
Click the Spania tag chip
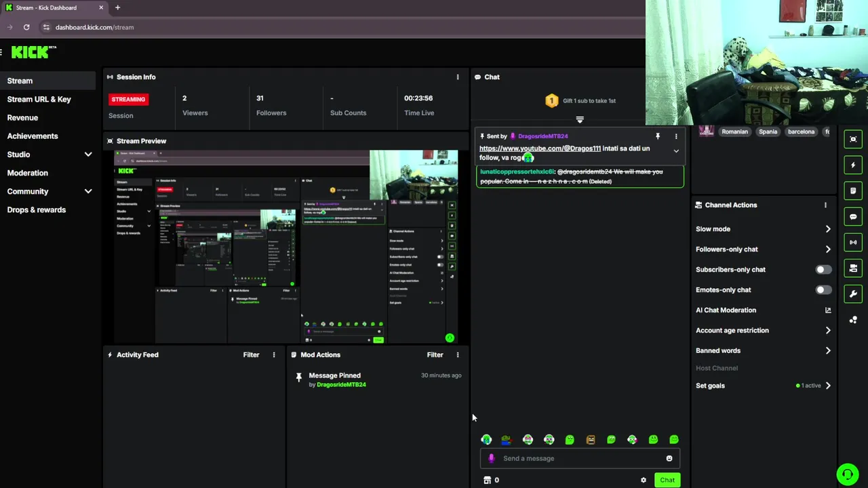pyautogui.click(x=768, y=131)
